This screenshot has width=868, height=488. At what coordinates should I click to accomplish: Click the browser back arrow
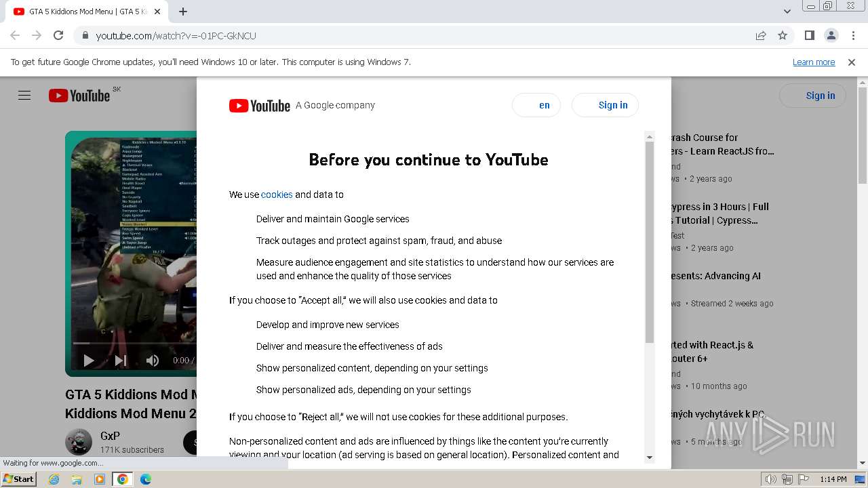(x=15, y=35)
